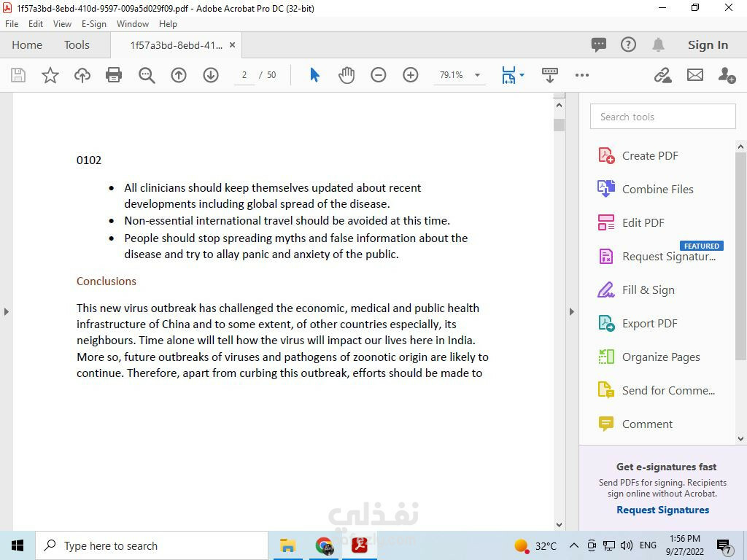
Task: Click the add people share icon
Action: pos(727,75)
